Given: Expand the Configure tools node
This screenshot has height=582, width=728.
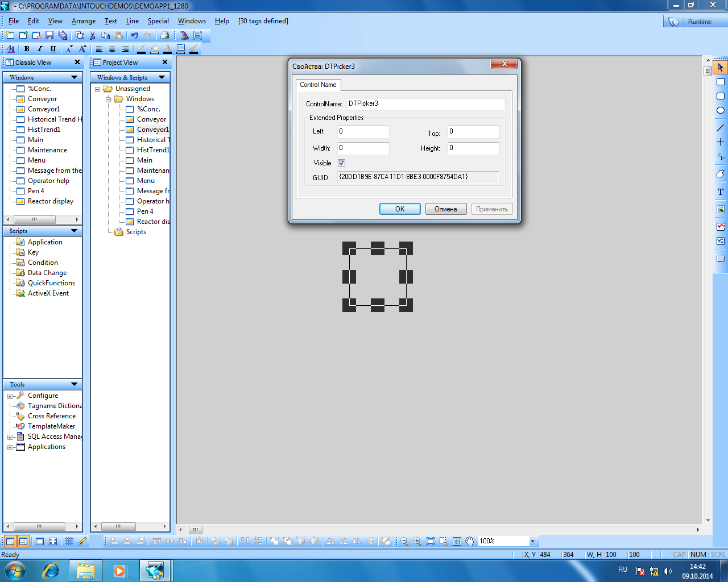Looking at the screenshot, I should tap(10, 396).
